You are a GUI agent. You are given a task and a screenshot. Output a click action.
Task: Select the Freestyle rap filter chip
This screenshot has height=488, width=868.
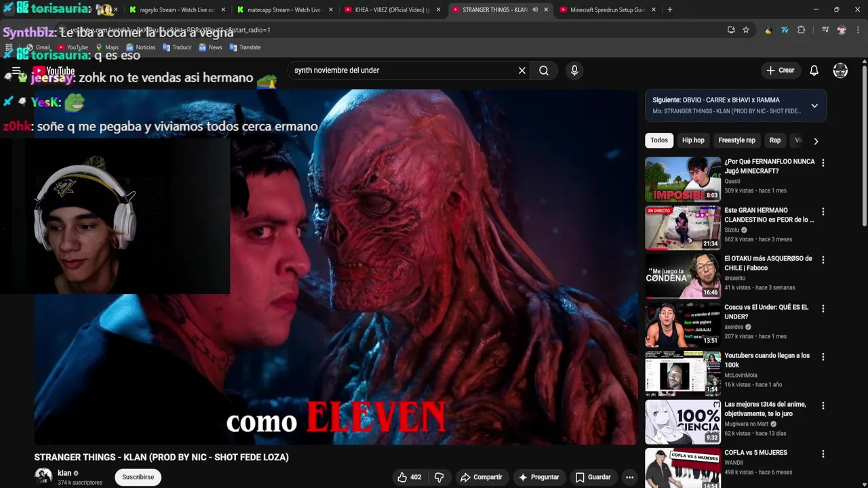tap(736, 140)
